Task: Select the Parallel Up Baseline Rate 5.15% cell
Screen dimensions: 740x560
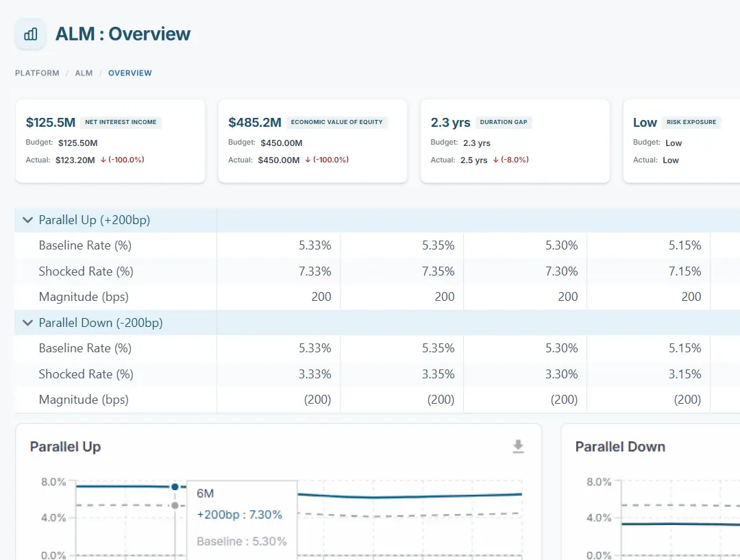Action: [648, 245]
